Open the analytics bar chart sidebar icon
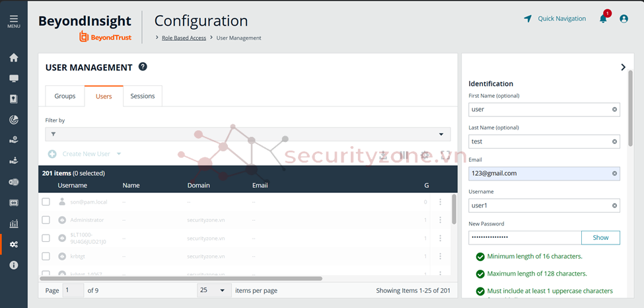The image size is (644, 308). pyautogui.click(x=13, y=223)
